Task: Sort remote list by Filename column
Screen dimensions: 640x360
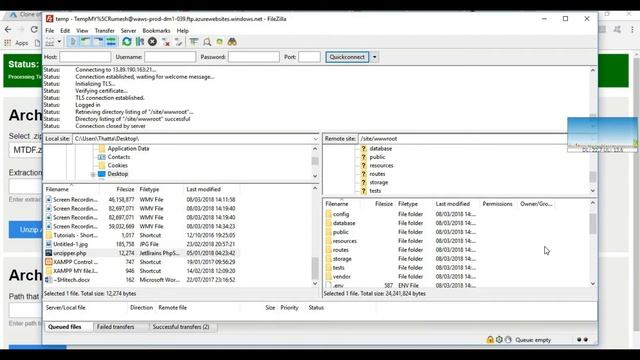Action: click(337, 204)
